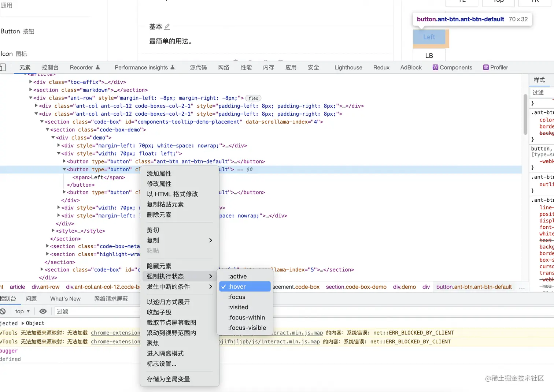Open the What's New drawer tab
Image resolution: width=554 pixels, height=392 pixels.
65,299
